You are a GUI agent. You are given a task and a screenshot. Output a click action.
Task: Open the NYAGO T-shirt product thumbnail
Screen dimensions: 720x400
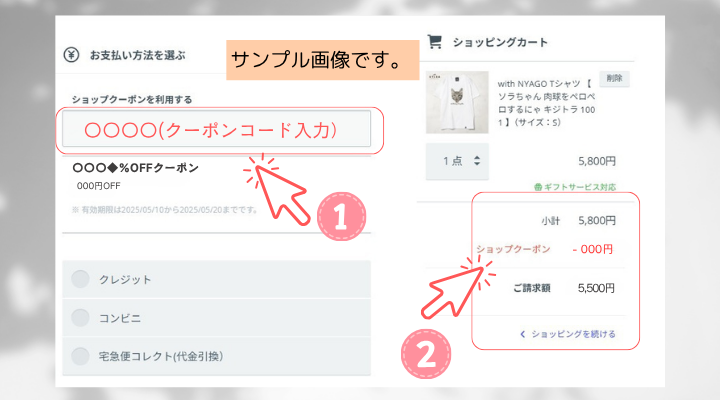pos(457,102)
